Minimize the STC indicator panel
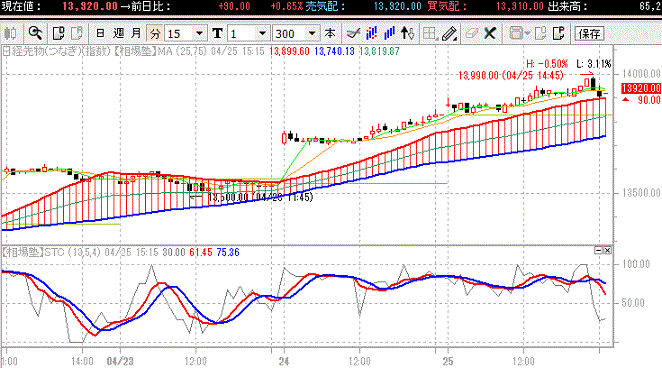 click(x=598, y=250)
